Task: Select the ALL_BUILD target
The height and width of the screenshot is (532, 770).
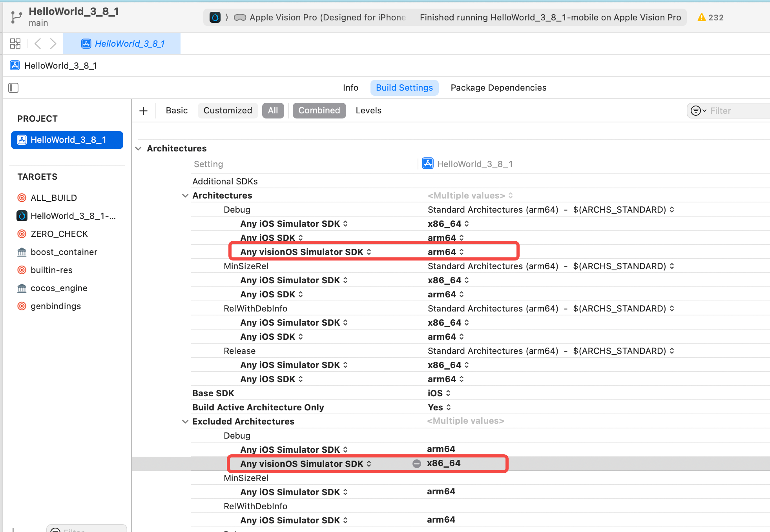Action: 54,198
